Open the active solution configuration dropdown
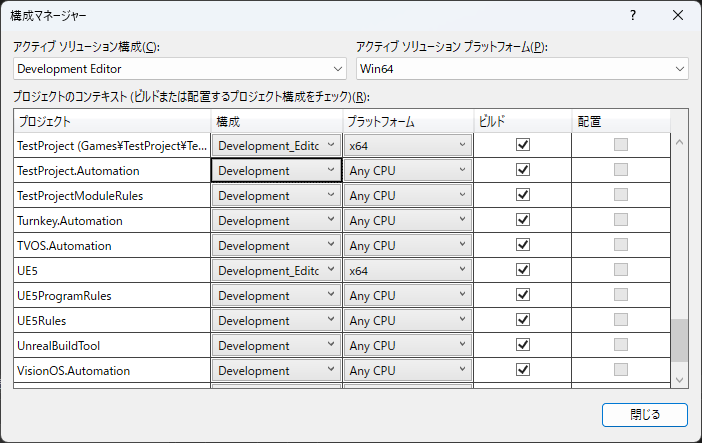The width and height of the screenshot is (702, 443). tap(180, 69)
